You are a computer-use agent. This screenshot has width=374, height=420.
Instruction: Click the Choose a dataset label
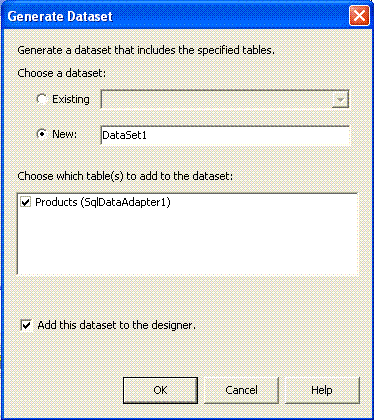click(x=62, y=73)
